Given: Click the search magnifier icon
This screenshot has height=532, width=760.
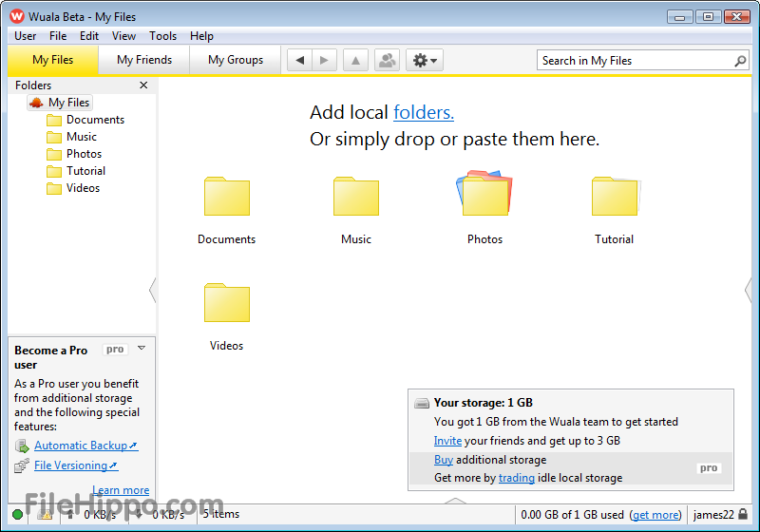Looking at the screenshot, I should (x=740, y=61).
